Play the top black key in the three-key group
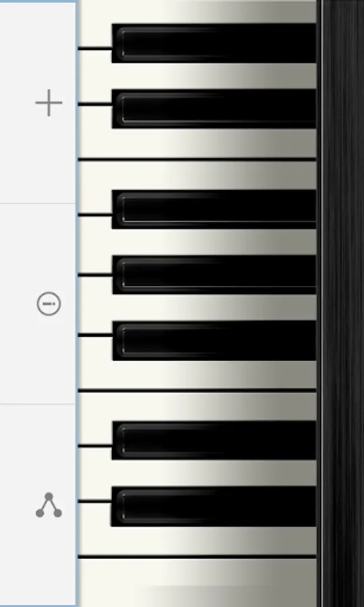 pos(214,210)
